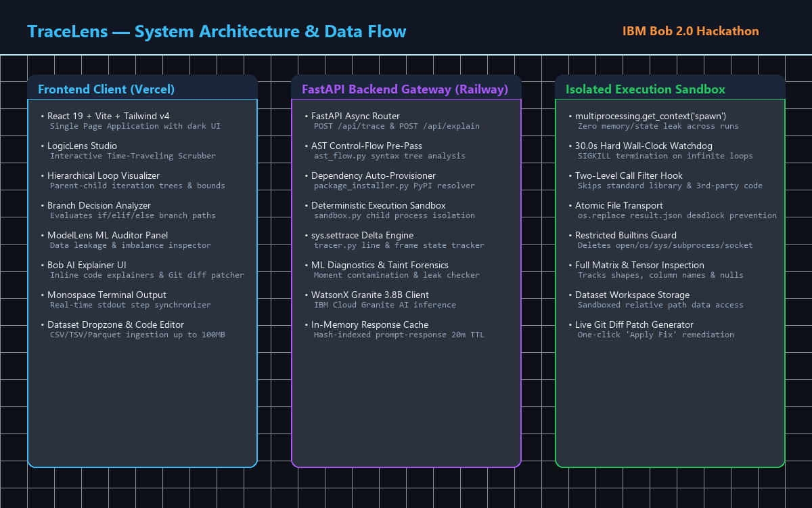The image size is (812, 508).
Task: Click 'tracer.py line & frame state tracker'
Action: (x=399, y=245)
